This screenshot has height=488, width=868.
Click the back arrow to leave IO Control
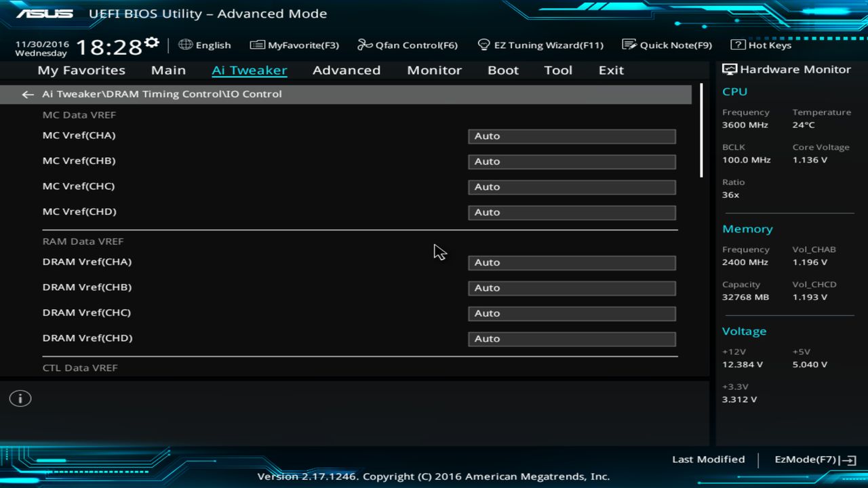tap(27, 94)
